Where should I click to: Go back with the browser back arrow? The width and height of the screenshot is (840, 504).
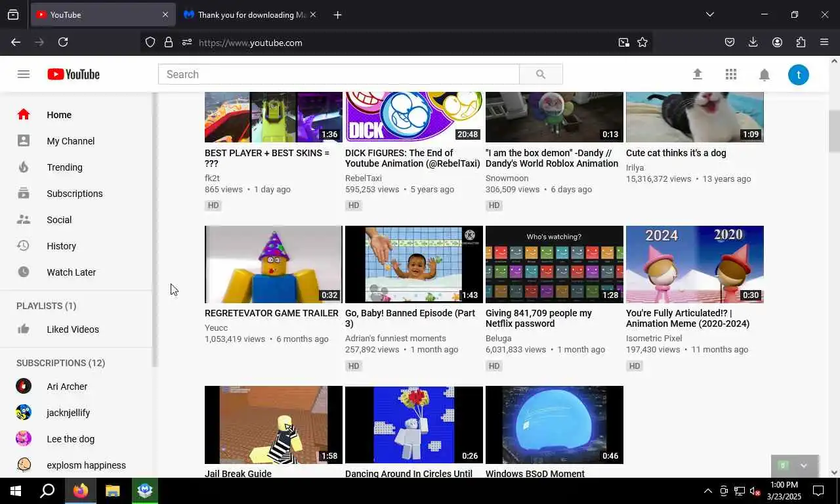[x=16, y=42]
